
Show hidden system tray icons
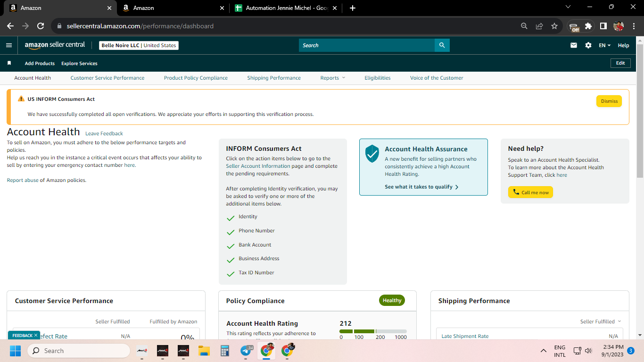(544, 351)
